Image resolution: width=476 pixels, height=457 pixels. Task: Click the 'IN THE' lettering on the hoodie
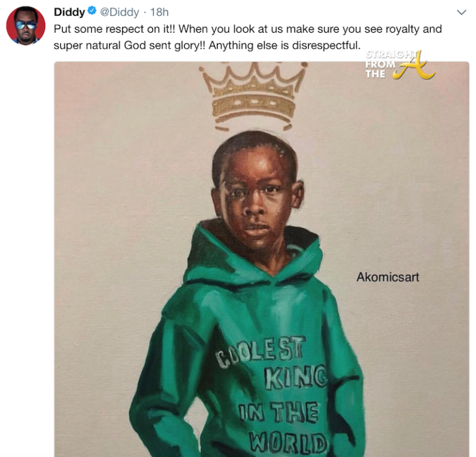tap(278, 412)
